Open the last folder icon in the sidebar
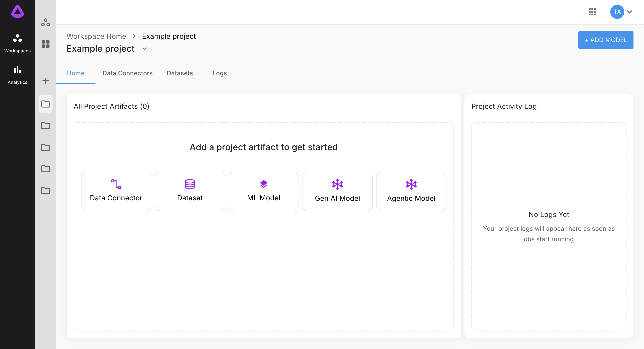Viewport: 644px width, 349px height. tap(46, 190)
